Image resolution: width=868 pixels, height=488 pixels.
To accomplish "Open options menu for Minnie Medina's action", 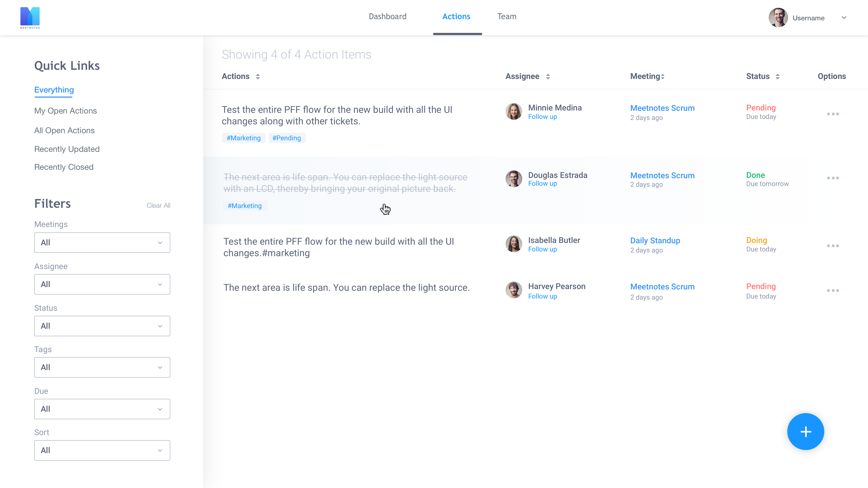I will pyautogui.click(x=833, y=114).
